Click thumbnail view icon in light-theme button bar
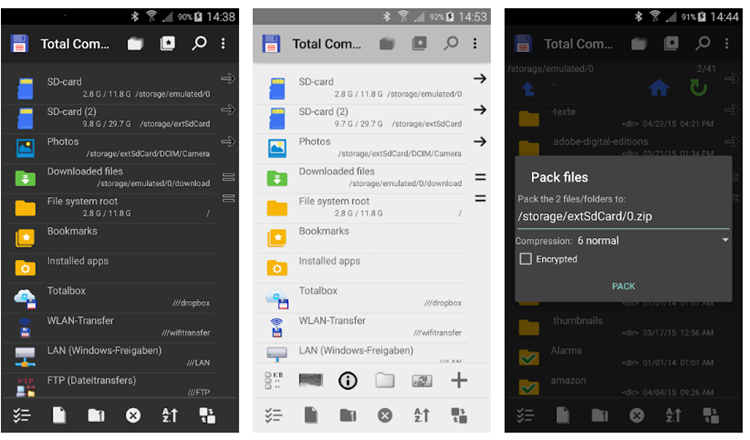Screen dimensions: 750x440 (312, 380)
